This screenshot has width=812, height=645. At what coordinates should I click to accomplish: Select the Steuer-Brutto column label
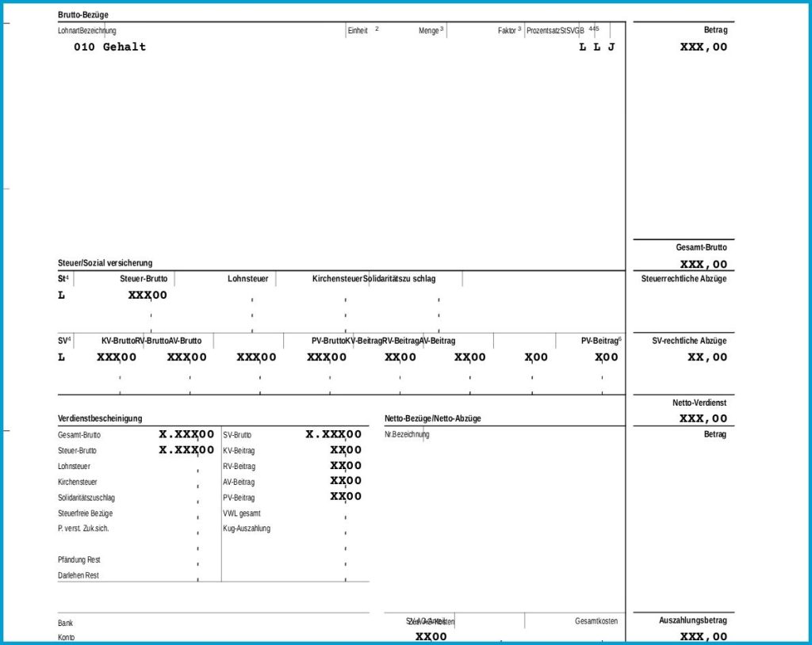(144, 278)
